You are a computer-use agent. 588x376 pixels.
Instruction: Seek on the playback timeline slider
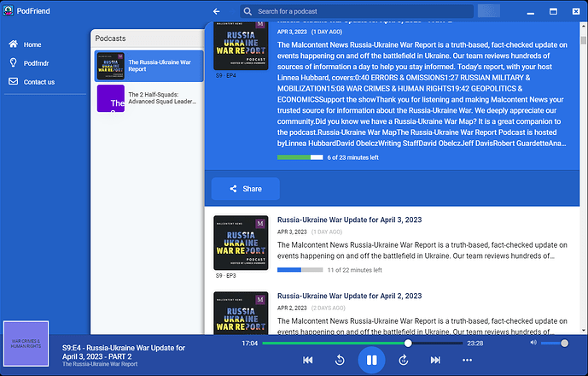(362, 343)
